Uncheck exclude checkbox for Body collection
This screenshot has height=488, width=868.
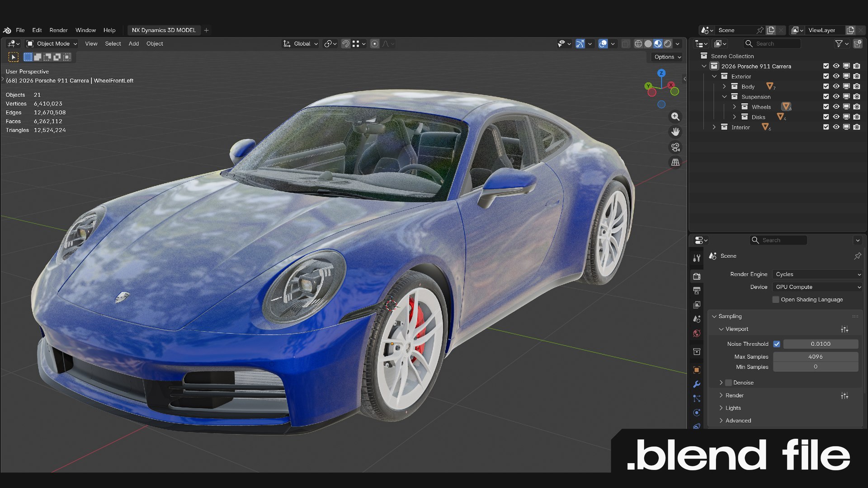(826, 87)
